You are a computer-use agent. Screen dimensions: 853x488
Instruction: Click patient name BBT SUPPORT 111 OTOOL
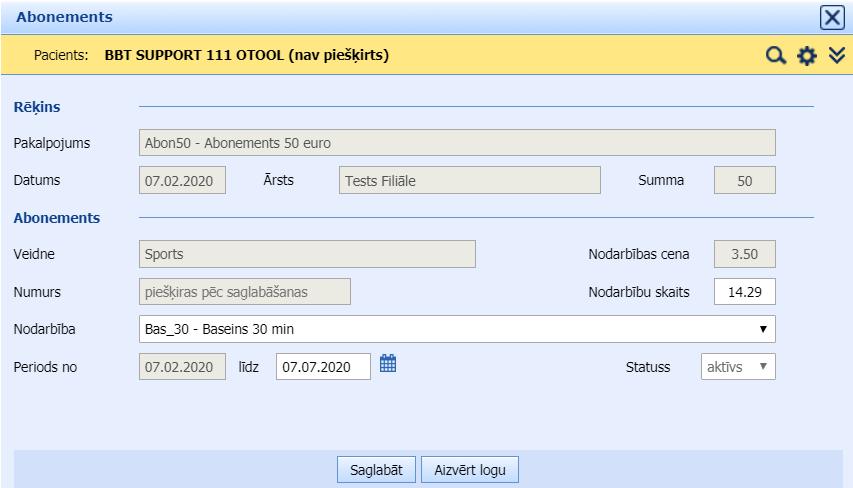246,56
